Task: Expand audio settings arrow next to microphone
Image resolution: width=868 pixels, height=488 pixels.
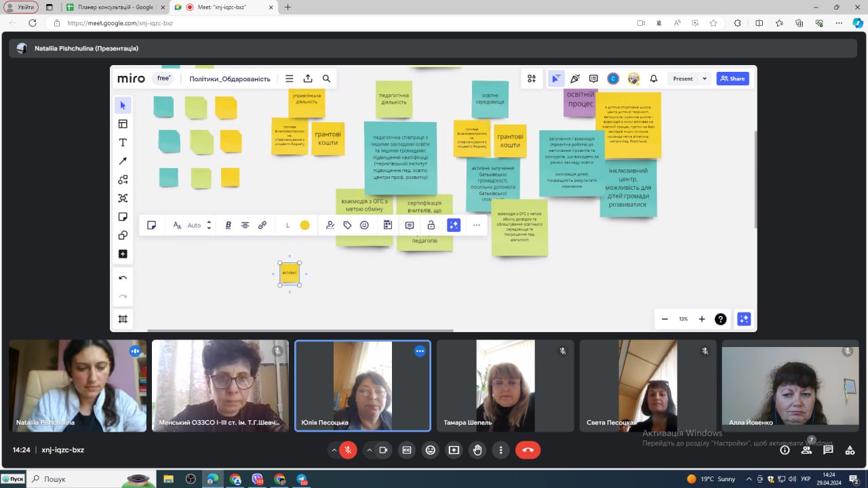Action: tap(334, 449)
